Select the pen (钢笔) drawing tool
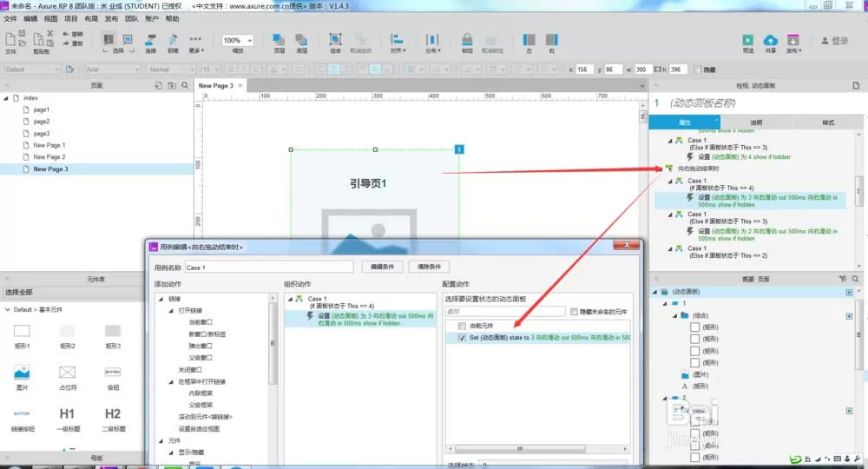The image size is (868, 469). [174, 40]
